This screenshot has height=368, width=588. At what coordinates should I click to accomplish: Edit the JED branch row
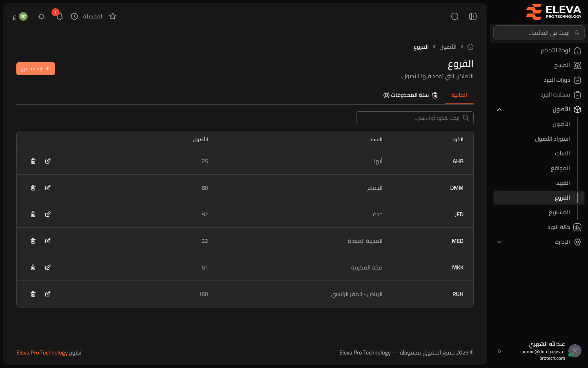tap(48, 214)
